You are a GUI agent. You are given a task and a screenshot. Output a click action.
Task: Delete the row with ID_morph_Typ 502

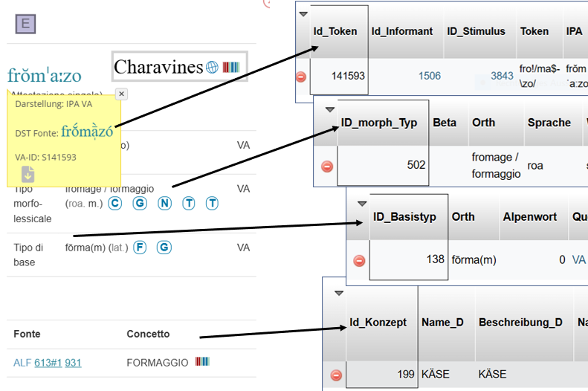pos(326,166)
